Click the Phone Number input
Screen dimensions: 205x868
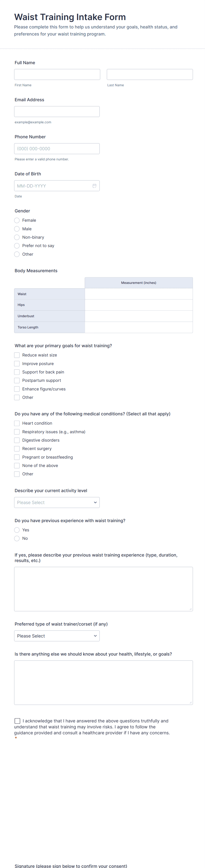click(57, 149)
